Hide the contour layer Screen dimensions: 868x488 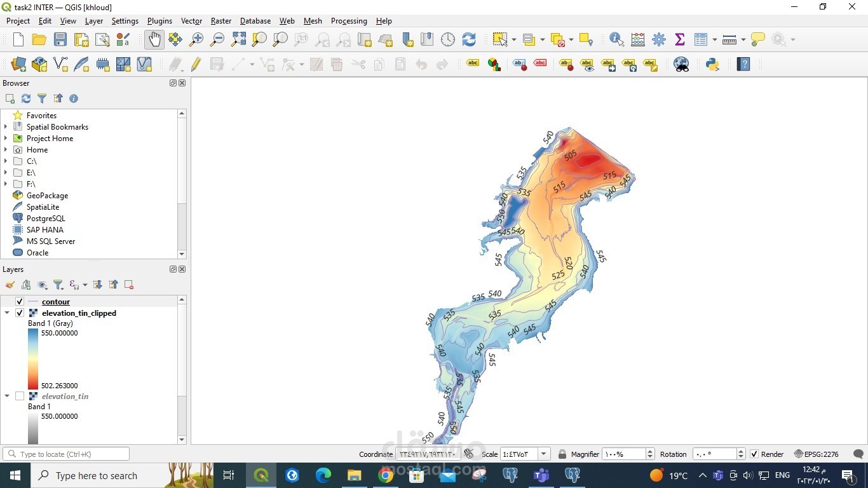(x=20, y=302)
